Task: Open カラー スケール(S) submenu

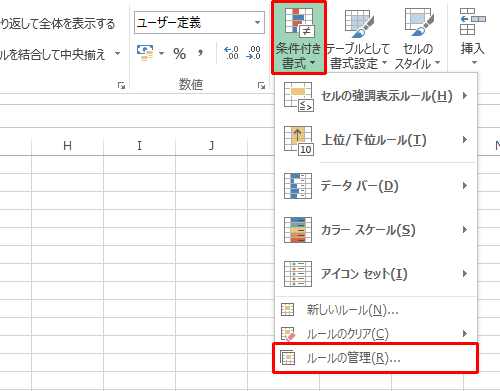Action: [x=376, y=230]
